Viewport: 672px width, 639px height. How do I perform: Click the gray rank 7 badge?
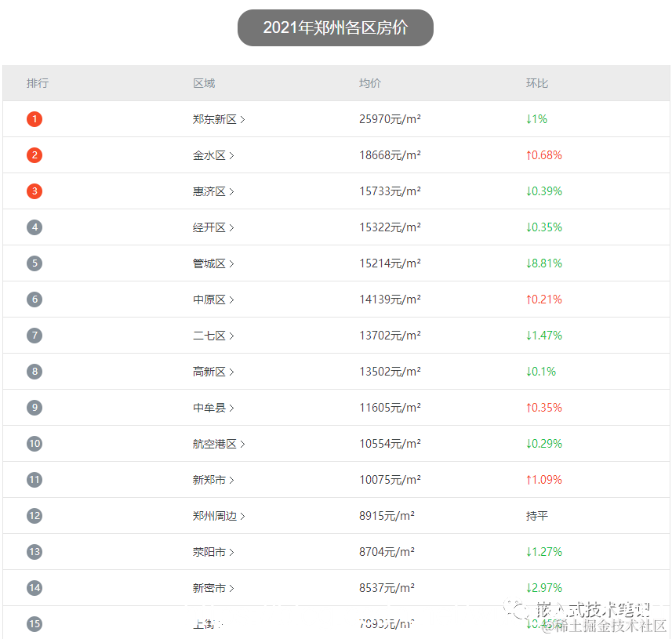tap(35, 335)
